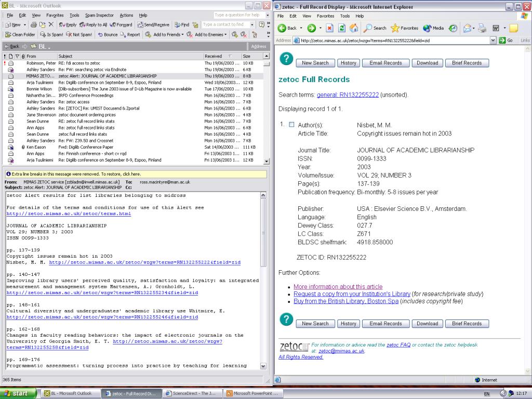The height and width of the screenshot is (399, 532).
Task: Open the IE Back button history dropdown
Action: [x=301, y=28]
